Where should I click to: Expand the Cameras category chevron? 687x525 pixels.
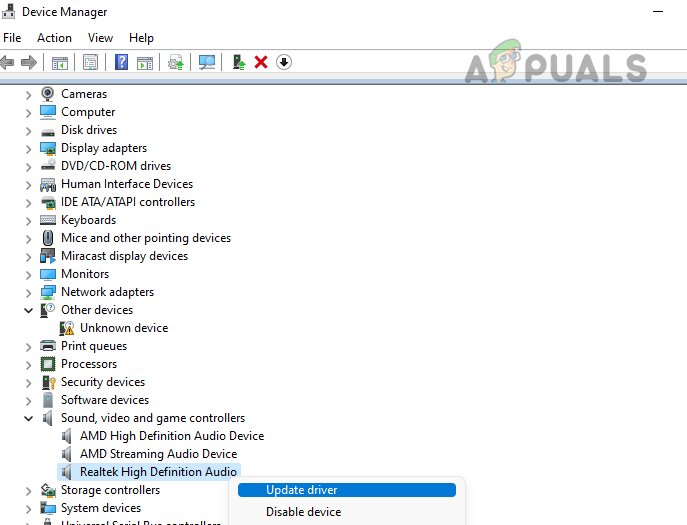(28, 95)
